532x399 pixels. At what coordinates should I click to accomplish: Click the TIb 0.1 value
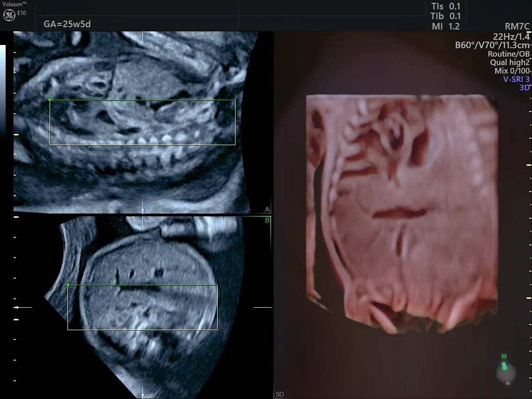[445, 16]
